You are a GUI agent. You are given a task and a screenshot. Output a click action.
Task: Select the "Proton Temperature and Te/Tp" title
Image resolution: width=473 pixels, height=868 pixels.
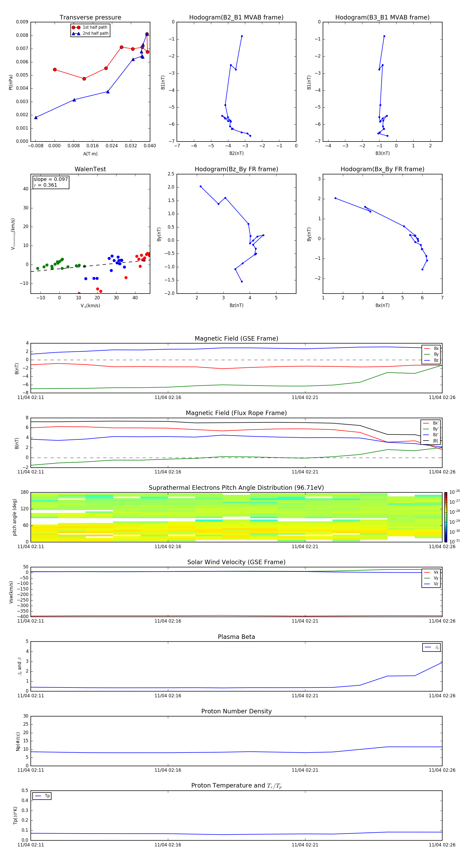(236, 786)
